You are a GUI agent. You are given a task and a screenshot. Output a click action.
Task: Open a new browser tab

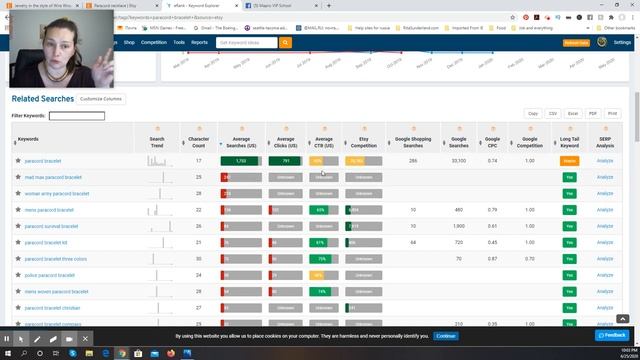tap(329, 6)
